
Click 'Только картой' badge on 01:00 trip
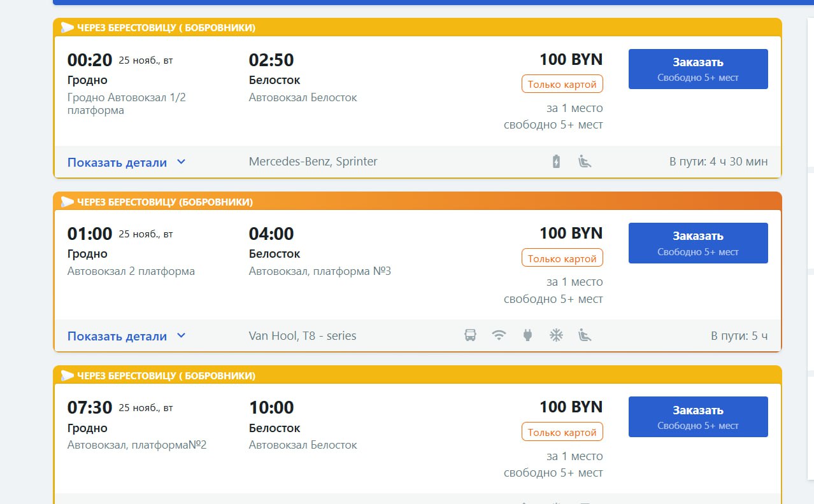pyautogui.click(x=562, y=258)
